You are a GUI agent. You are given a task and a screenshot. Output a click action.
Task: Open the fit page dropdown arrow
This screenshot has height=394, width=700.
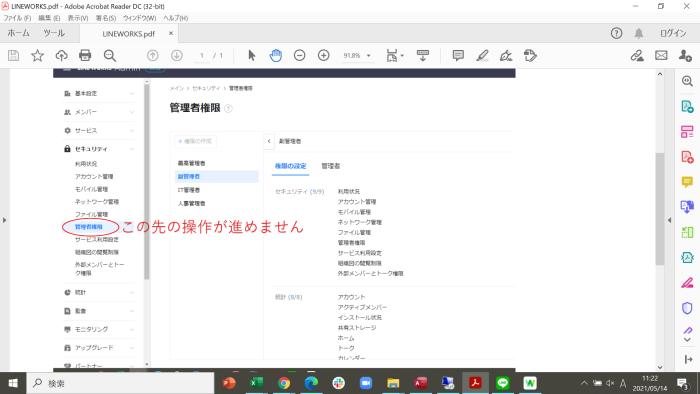pos(402,56)
